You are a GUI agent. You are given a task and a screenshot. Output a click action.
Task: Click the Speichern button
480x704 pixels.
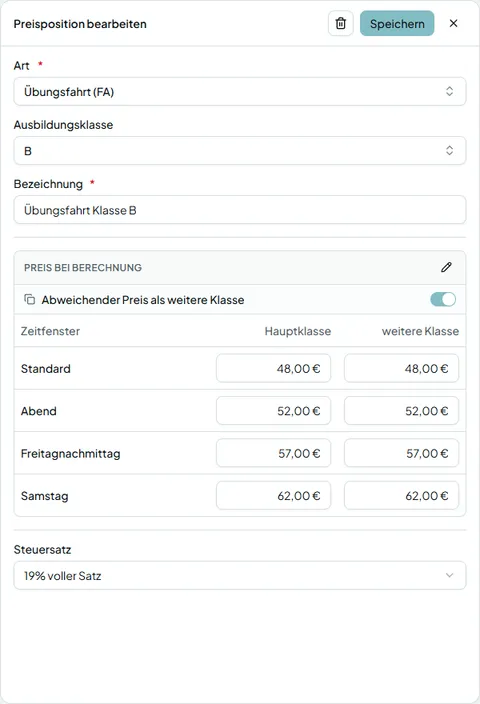397,23
